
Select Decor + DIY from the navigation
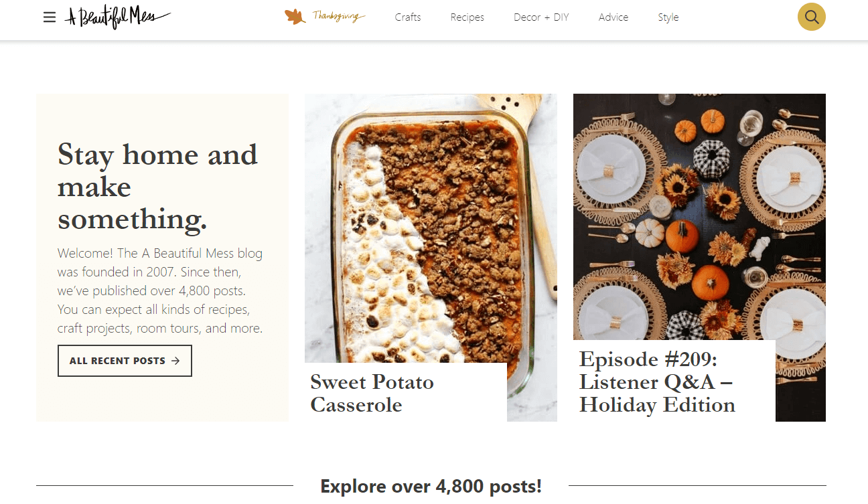pos(540,17)
